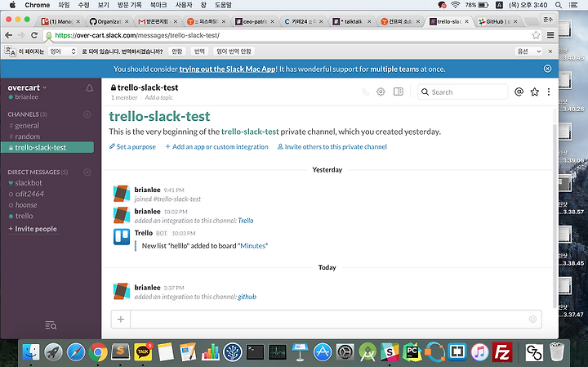Switch to the GitHub browser tab
The width and height of the screenshot is (588, 367).
tap(497, 22)
